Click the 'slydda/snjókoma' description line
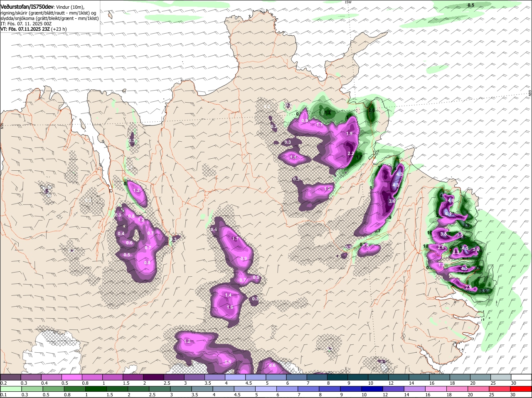 pyautogui.click(x=49, y=18)
